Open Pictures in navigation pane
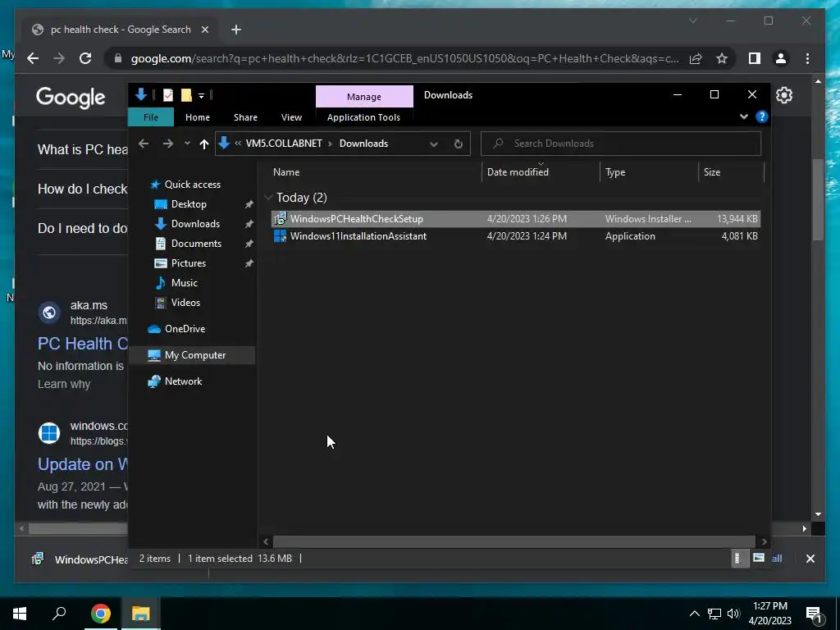 pos(188,263)
